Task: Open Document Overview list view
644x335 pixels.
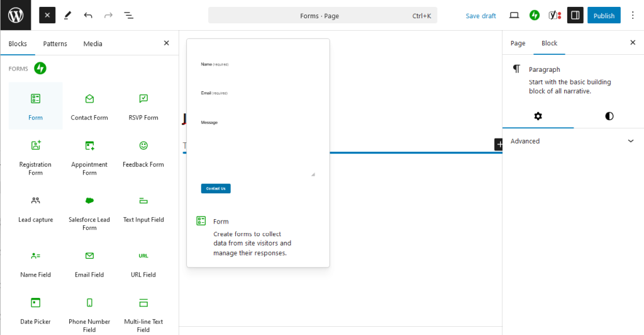Action: coord(128,15)
